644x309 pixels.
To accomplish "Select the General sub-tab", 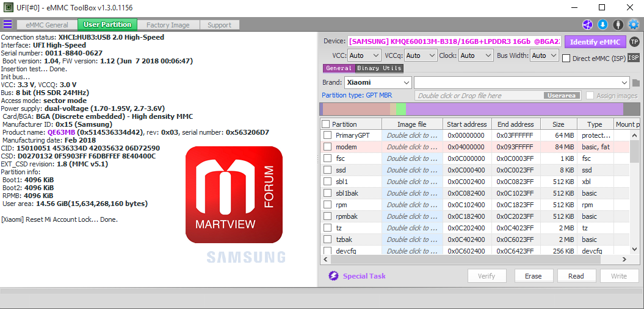I will pos(339,68).
